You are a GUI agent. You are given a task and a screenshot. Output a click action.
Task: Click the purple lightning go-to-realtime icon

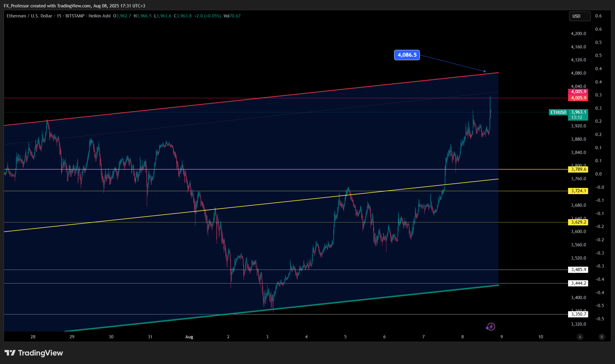pos(490,327)
